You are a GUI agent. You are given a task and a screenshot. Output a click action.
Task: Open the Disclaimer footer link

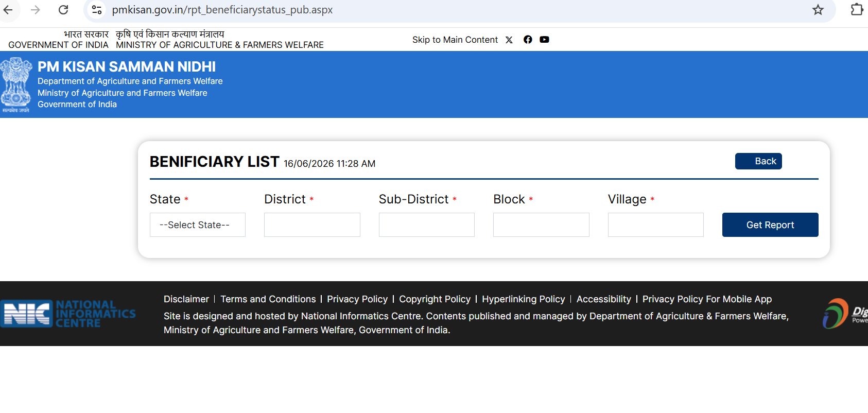pos(186,299)
